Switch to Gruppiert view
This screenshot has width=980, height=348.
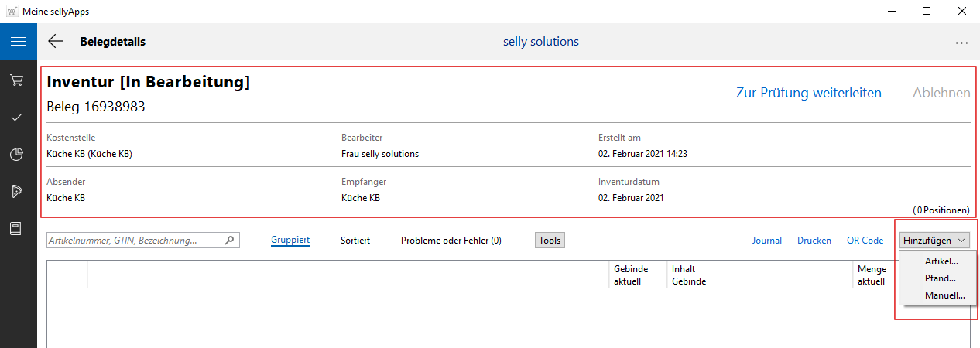(290, 241)
